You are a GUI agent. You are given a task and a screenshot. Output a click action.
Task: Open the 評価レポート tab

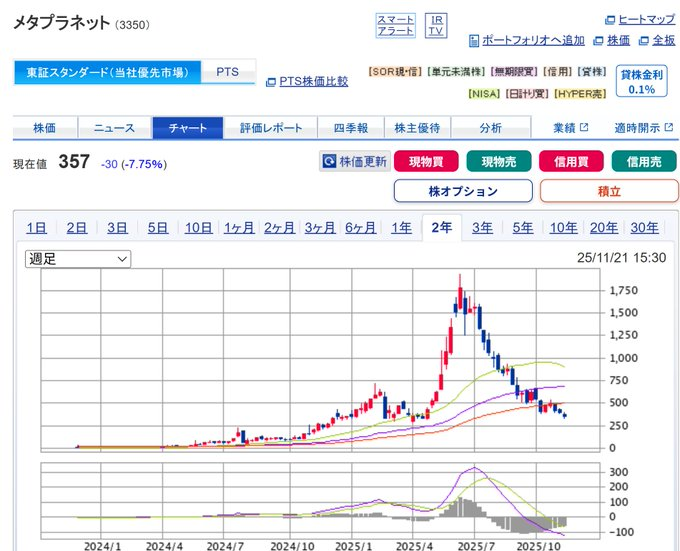click(271, 128)
